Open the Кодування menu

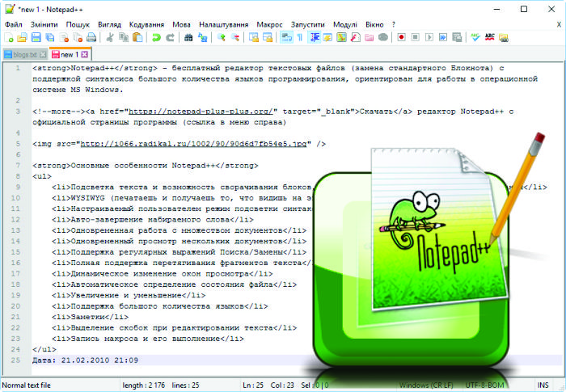click(146, 24)
